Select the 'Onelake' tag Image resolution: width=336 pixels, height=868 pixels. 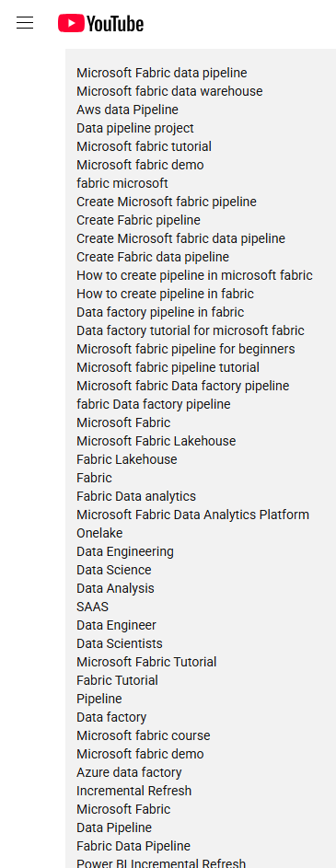click(99, 533)
